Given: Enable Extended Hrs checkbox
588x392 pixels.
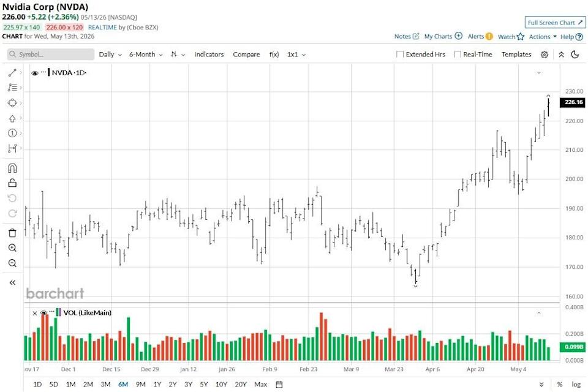Looking at the screenshot, I should [x=400, y=55].
